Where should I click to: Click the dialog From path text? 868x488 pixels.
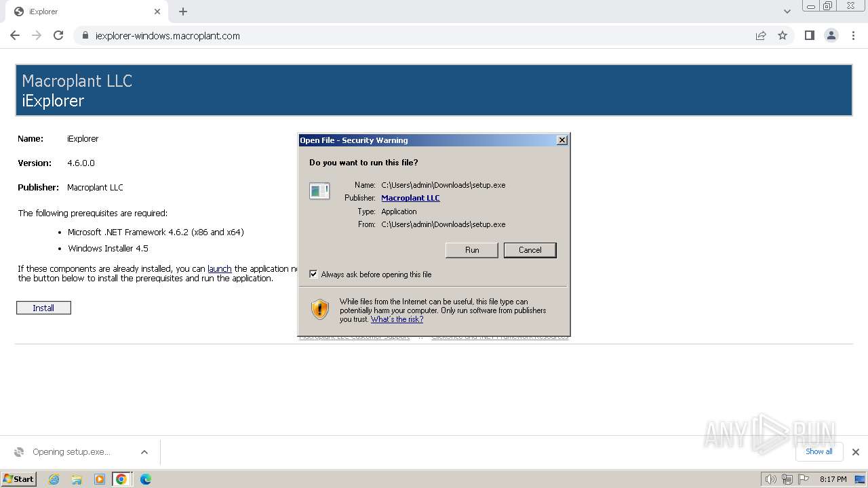[x=443, y=224]
